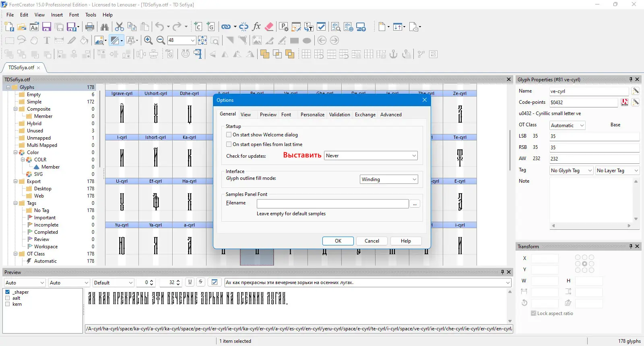This screenshot has height=346, width=644.
Task: Switch to the Preview tab in Options
Action: (x=268, y=115)
